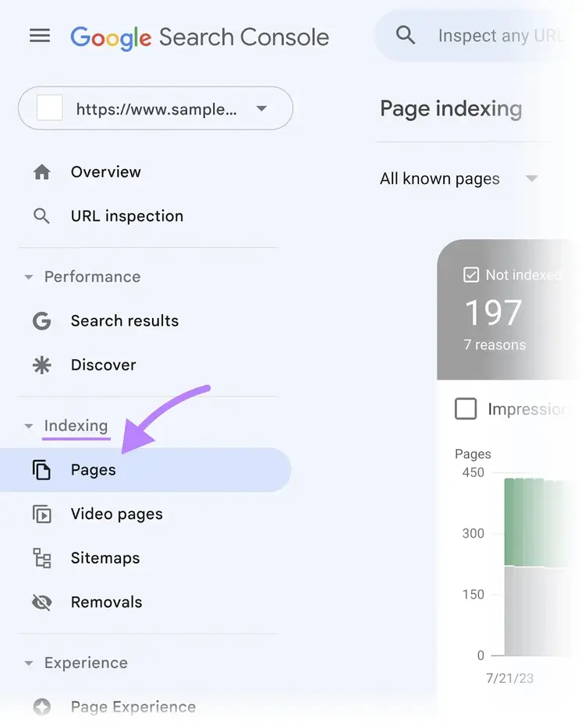Click the Google G Search results icon
Viewport: 585px width, 728px height.
pyautogui.click(x=42, y=321)
